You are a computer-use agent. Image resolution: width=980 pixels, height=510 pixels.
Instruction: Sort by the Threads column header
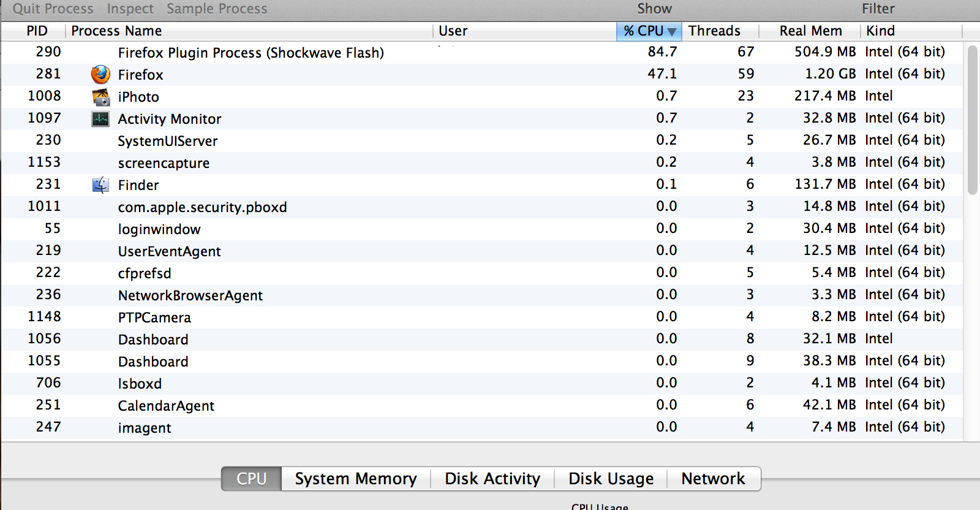coord(714,31)
